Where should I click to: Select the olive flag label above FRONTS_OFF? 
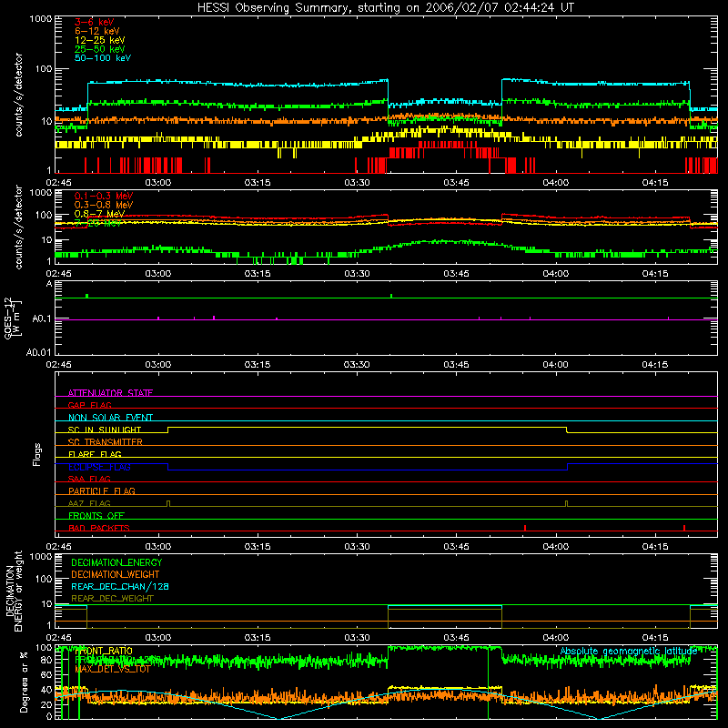click(x=89, y=503)
